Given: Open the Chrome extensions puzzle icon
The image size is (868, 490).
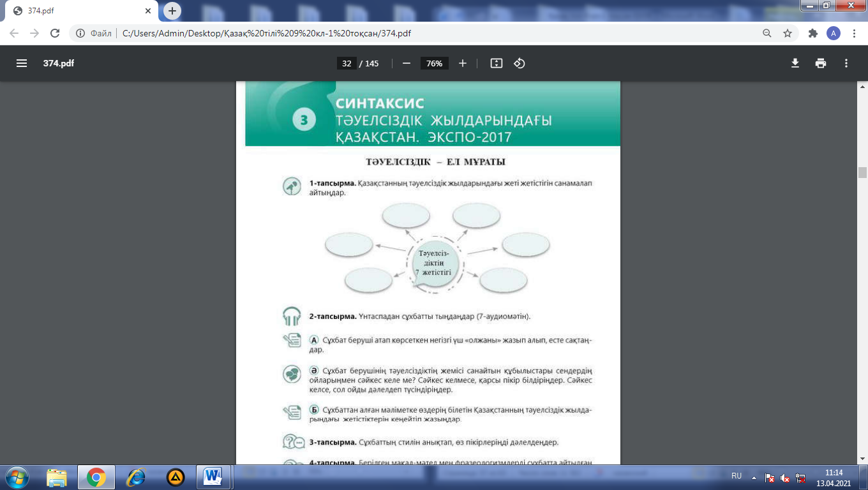Looking at the screenshot, I should point(813,33).
